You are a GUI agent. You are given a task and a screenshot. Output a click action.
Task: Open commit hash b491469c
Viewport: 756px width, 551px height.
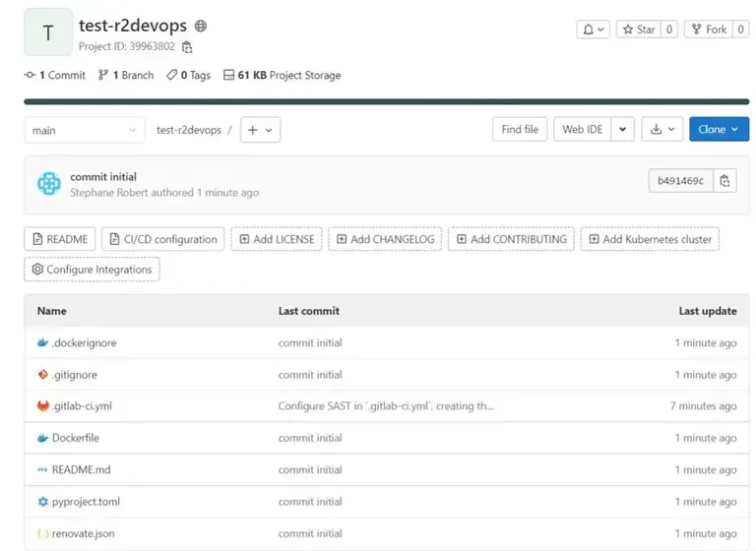click(x=681, y=181)
